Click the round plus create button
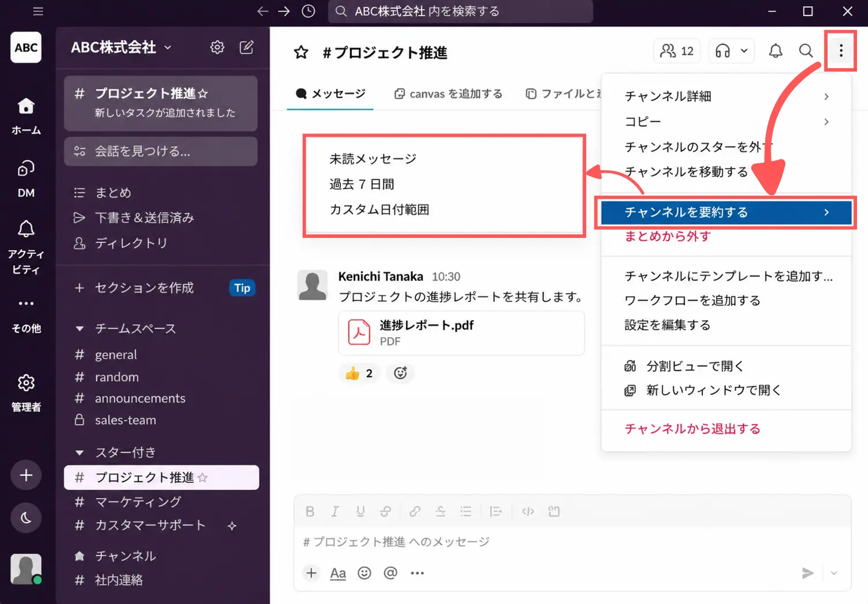868x604 pixels. pyautogui.click(x=26, y=475)
